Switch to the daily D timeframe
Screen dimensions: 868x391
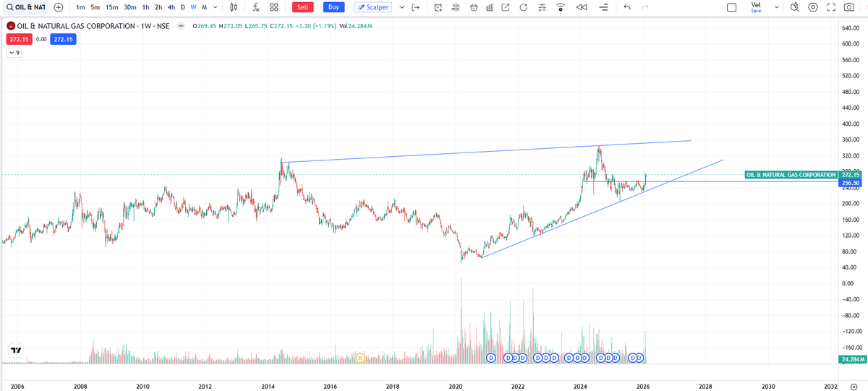coord(182,7)
